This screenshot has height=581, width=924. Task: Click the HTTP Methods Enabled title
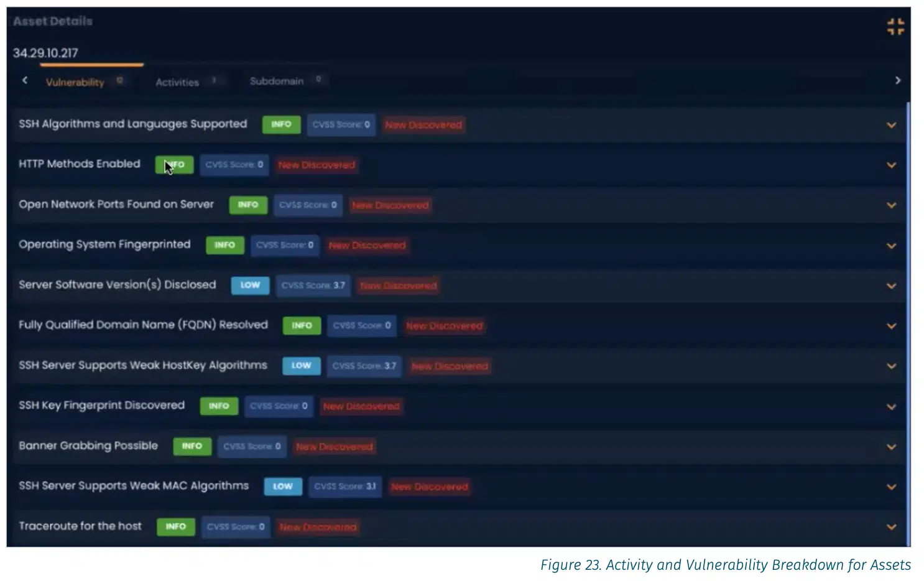point(80,164)
